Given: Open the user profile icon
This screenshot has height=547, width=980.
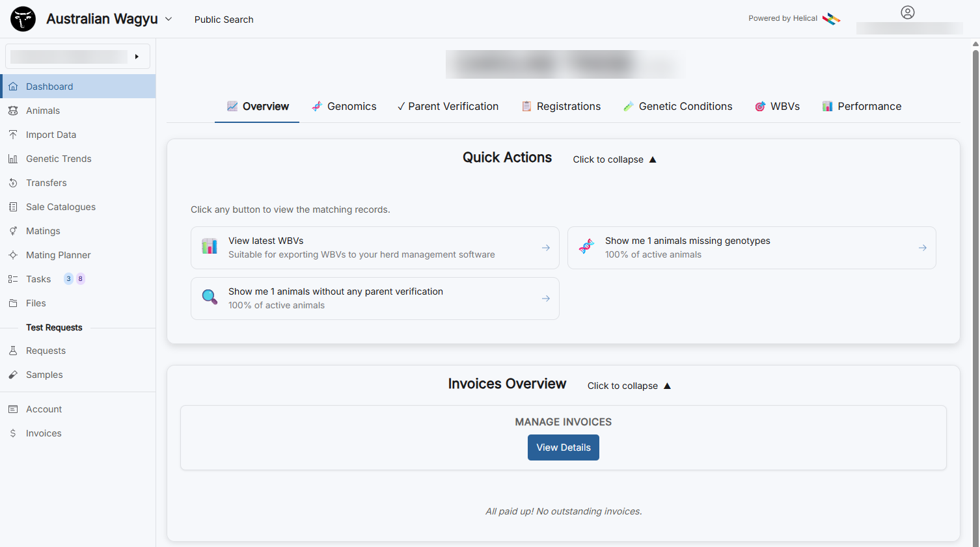Looking at the screenshot, I should point(907,12).
